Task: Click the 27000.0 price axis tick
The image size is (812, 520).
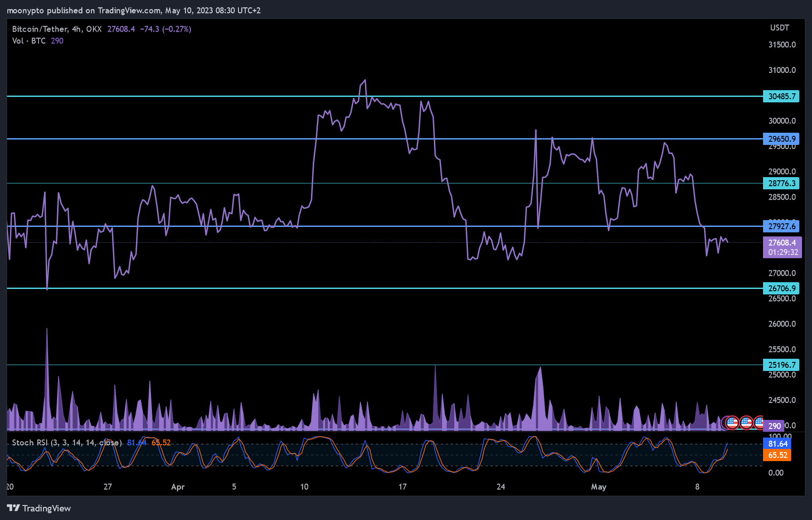Action: (782, 273)
